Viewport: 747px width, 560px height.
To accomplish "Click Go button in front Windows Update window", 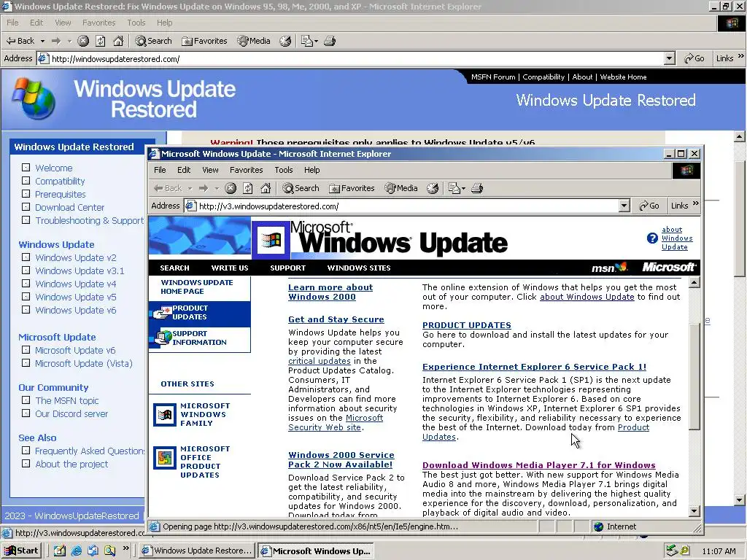I will (x=649, y=206).
